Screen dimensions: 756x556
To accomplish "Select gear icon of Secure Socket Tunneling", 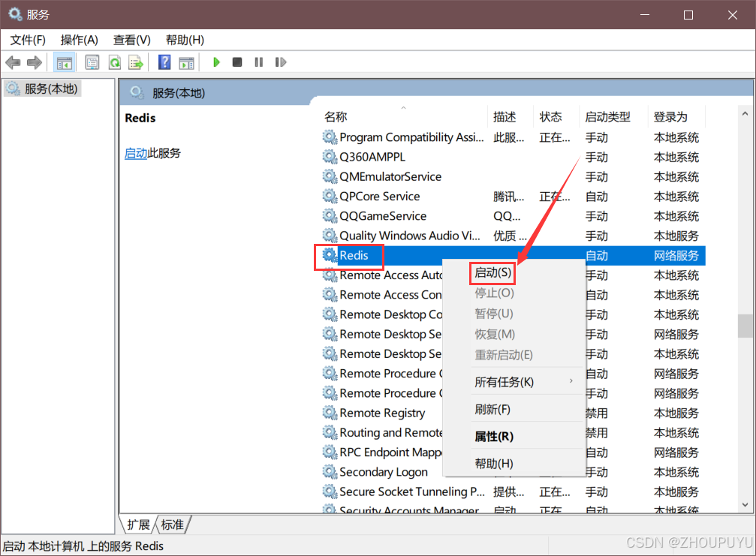I will 330,491.
